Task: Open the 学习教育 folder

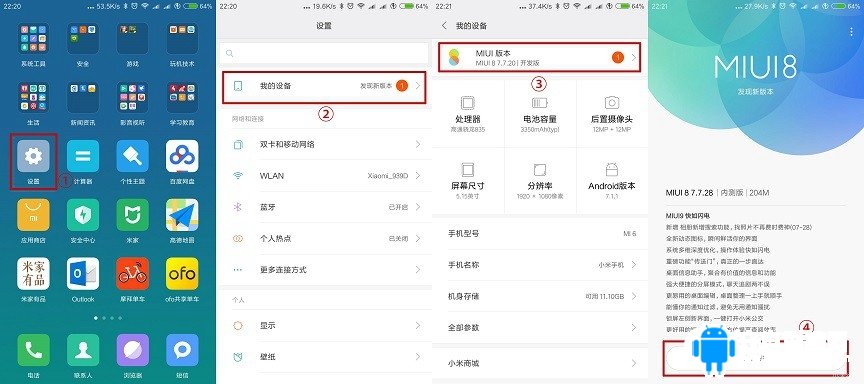Action: pyautogui.click(x=182, y=98)
